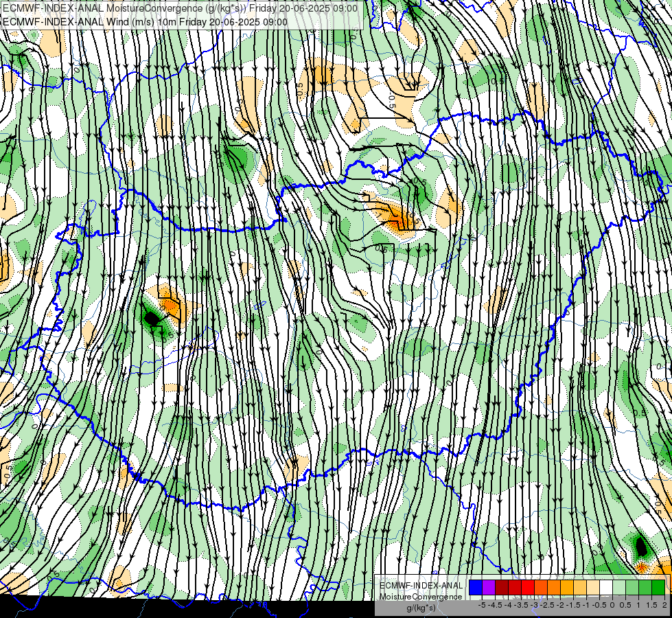Select the blue legend color swatch
Screen dimensions: 672x618
(x=476, y=587)
